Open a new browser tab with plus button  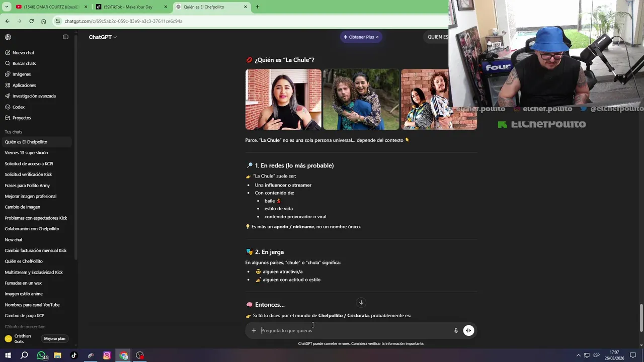pyautogui.click(x=258, y=7)
